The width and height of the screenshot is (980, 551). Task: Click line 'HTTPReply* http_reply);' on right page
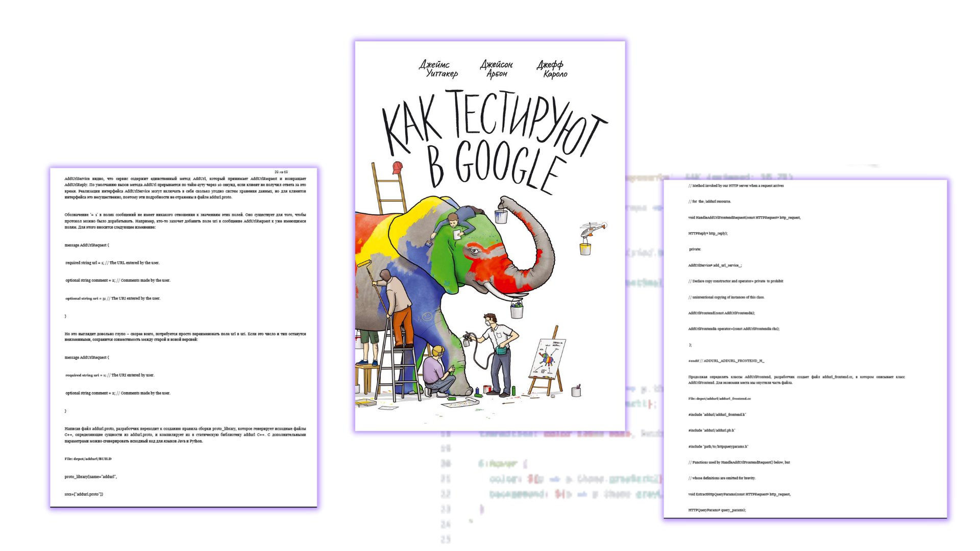(708, 233)
